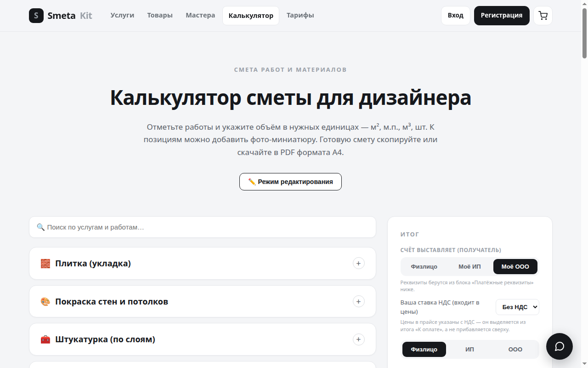This screenshot has height=368, width=588.
Task: Open the Калькулятор nav tab
Action: point(251,16)
